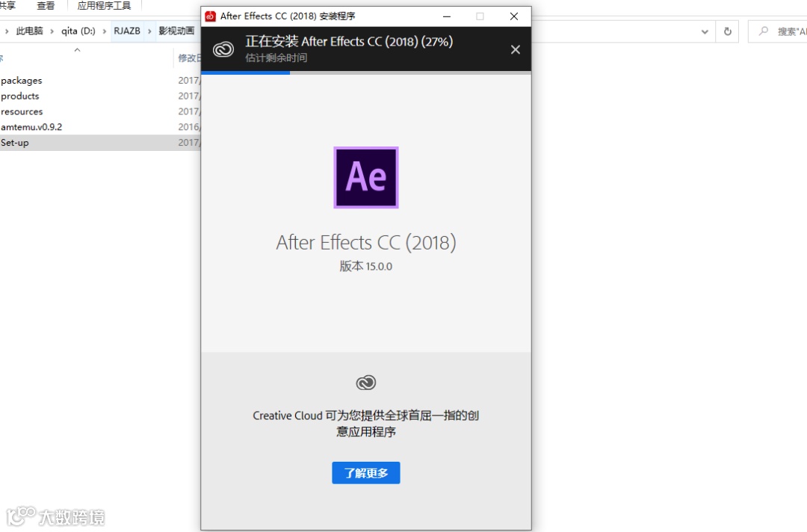Click the Creative Cloud logo in installer header
This screenshot has width=807, height=532.
pos(223,49)
